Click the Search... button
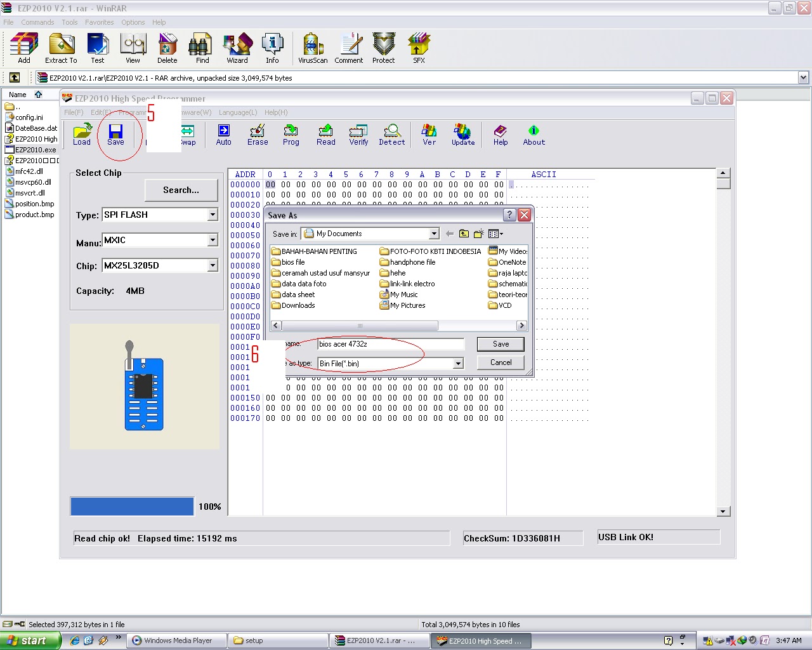812x650 pixels. 181,190
